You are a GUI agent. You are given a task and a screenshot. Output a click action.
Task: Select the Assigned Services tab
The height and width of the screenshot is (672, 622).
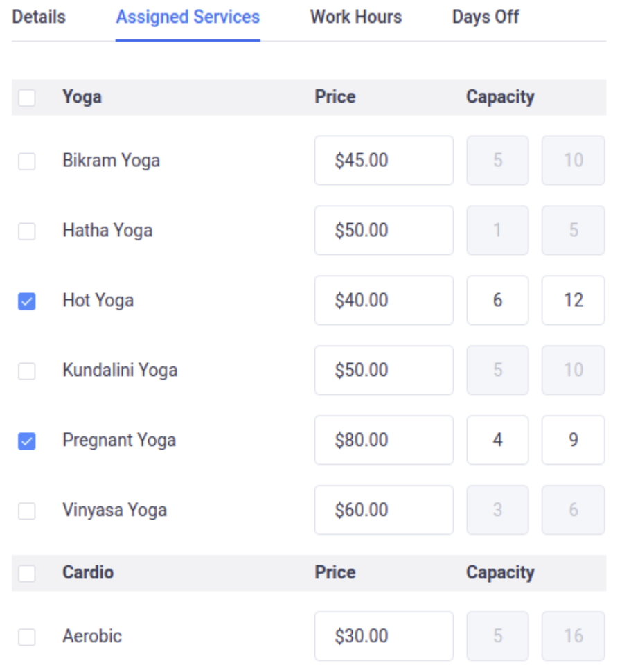187,17
